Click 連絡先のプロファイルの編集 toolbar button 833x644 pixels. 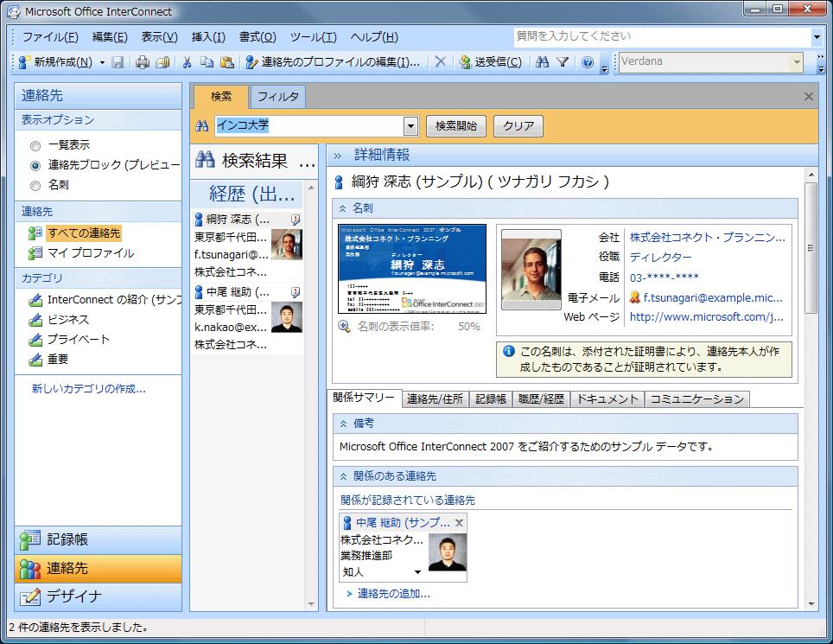coord(333,62)
